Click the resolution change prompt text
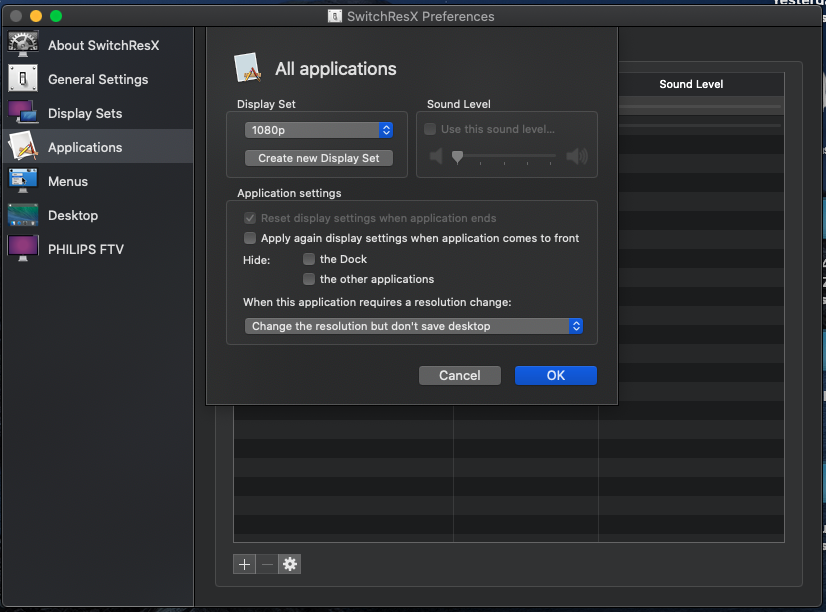 pyautogui.click(x=377, y=302)
